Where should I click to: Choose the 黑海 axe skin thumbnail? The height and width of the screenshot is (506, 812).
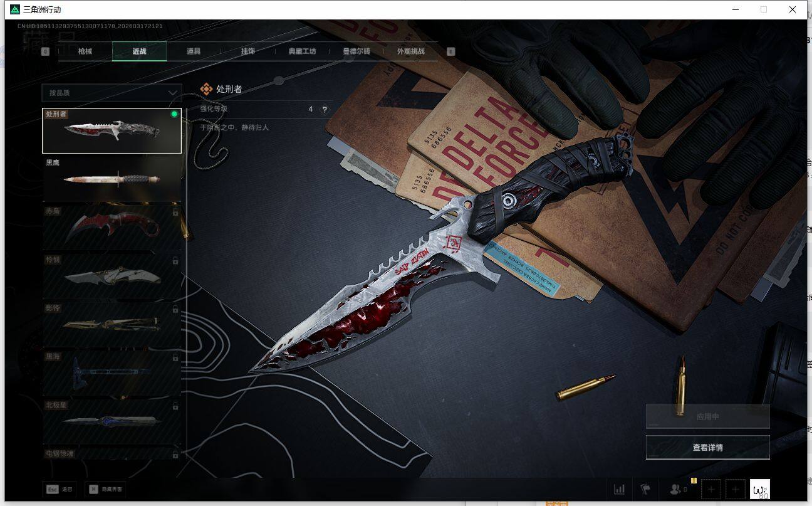[112, 372]
